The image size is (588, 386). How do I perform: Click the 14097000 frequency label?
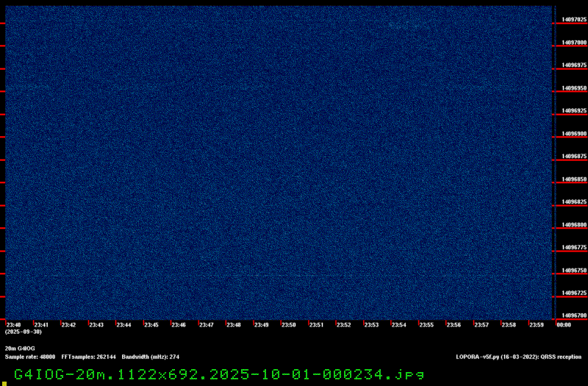pos(574,43)
